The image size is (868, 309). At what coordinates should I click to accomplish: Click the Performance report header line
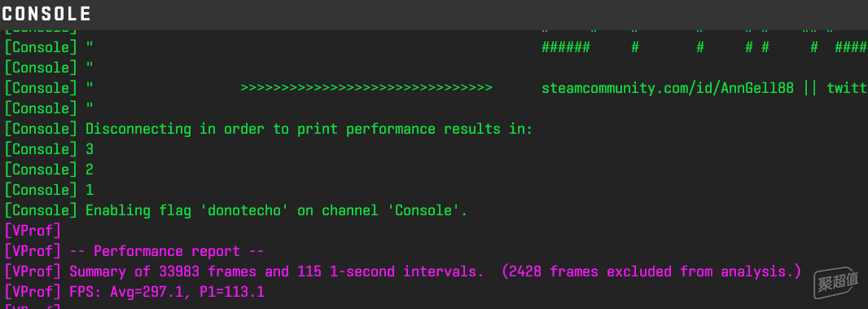click(134, 251)
